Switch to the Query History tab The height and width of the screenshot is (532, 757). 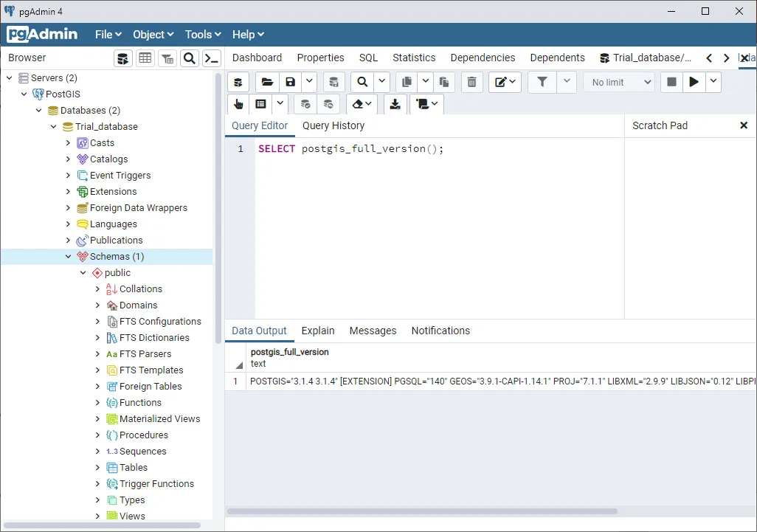pyautogui.click(x=333, y=126)
